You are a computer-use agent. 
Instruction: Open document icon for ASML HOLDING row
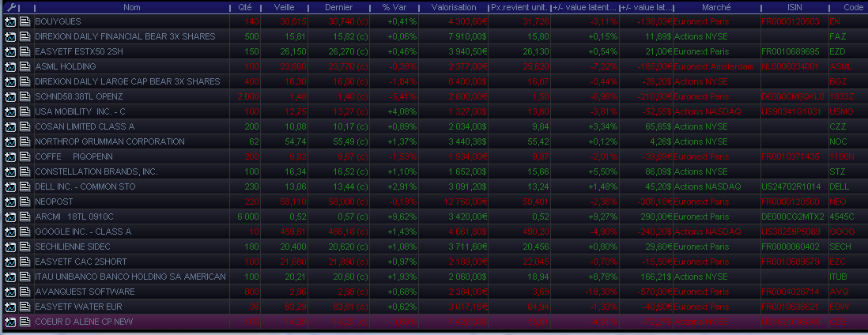click(25, 66)
